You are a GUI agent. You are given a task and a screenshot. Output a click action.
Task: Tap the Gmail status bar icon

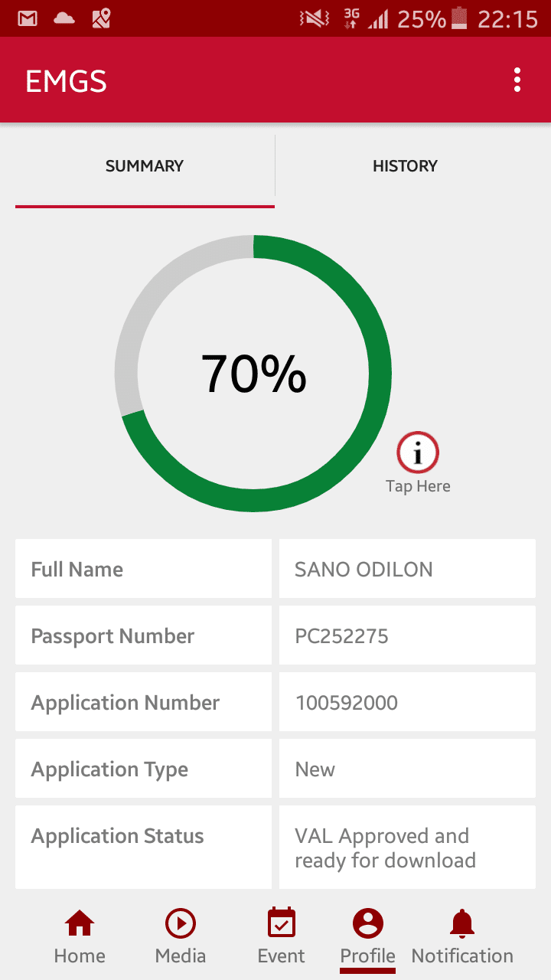coord(28,18)
